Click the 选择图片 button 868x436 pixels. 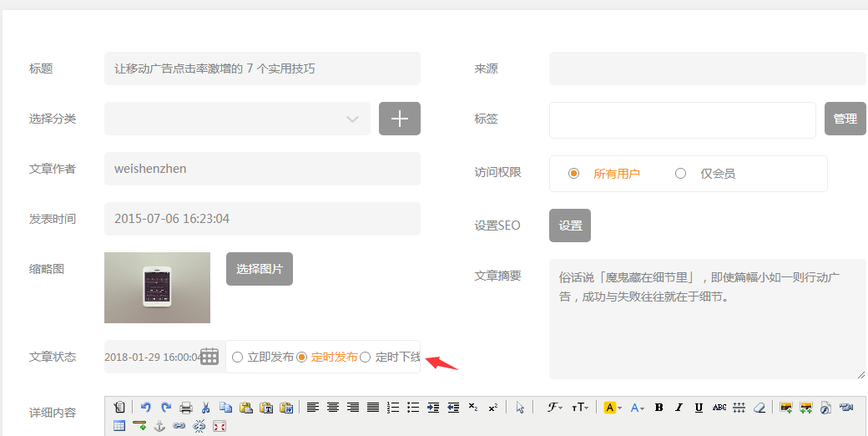pyautogui.click(x=260, y=269)
